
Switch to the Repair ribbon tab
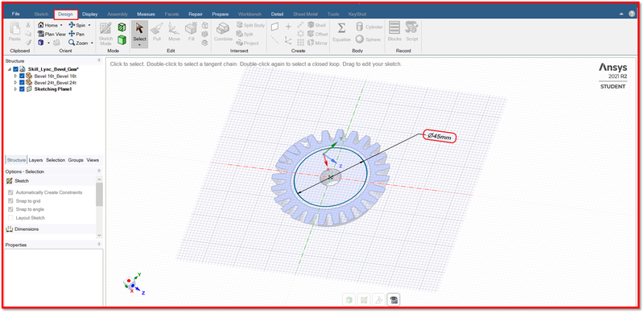[196, 14]
